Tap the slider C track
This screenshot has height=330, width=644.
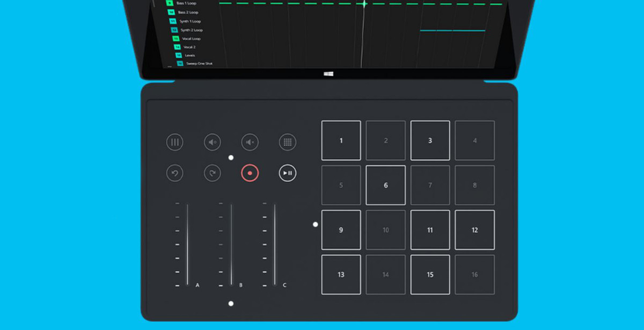click(275, 245)
